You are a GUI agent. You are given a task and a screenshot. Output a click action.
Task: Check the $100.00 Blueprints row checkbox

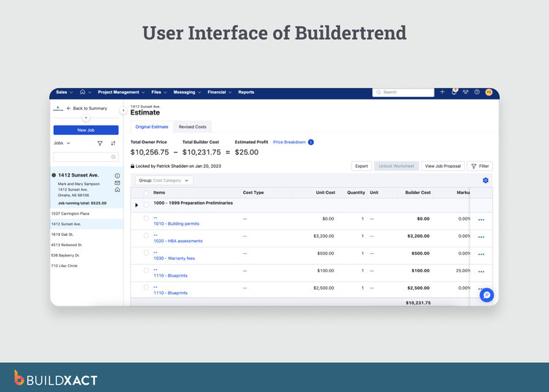[146, 270]
